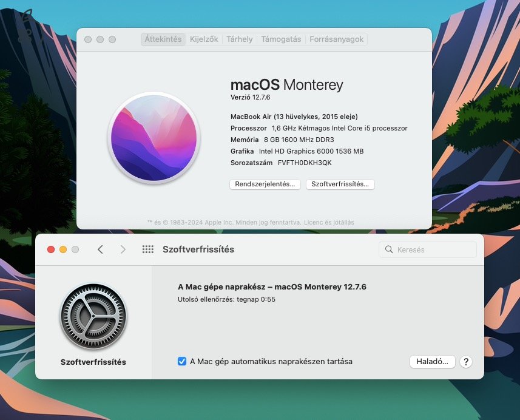The width and height of the screenshot is (520, 420).
Task: Click the magnifying glass in the Keresés field
Action: pos(388,249)
